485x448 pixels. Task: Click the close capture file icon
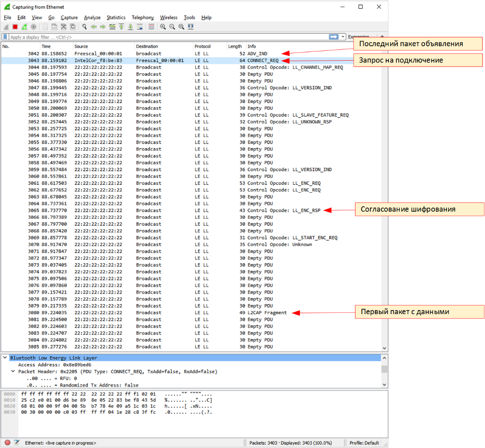coord(63,27)
